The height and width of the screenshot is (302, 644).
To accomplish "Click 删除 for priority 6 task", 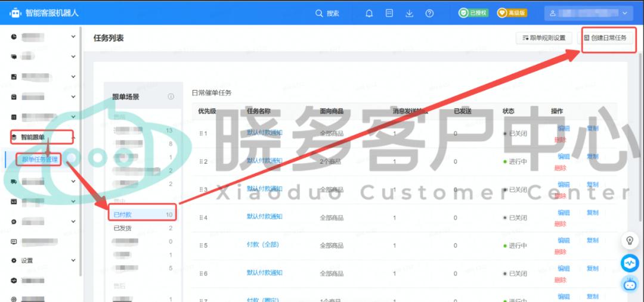I will click(x=560, y=280).
